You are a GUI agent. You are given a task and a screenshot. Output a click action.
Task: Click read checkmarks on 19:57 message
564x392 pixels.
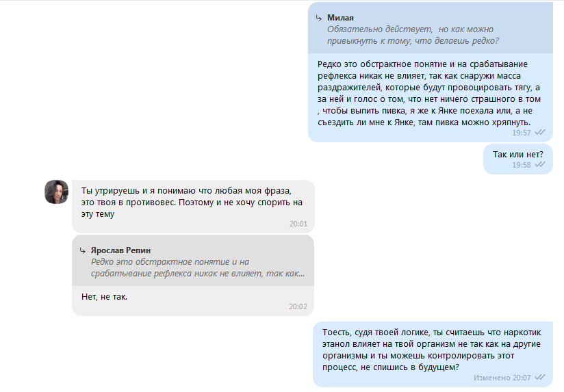pyautogui.click(x=540, y=132)
